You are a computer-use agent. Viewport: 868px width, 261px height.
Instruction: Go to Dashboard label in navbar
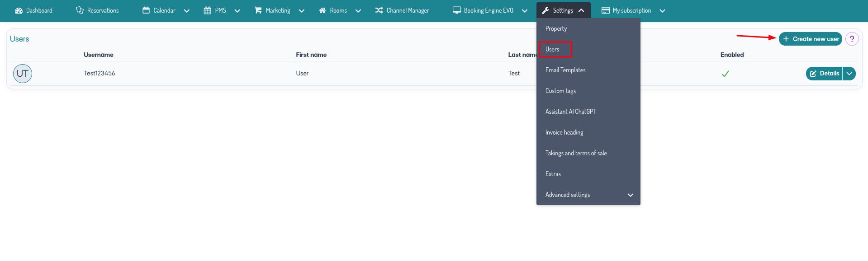pos(39,10)
